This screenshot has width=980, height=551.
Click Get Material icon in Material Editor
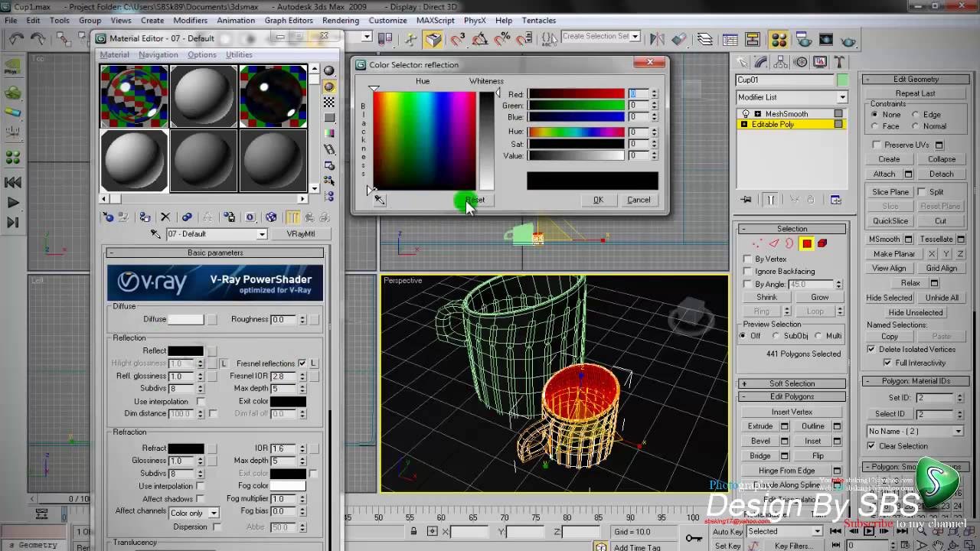(x=108, y=217)
